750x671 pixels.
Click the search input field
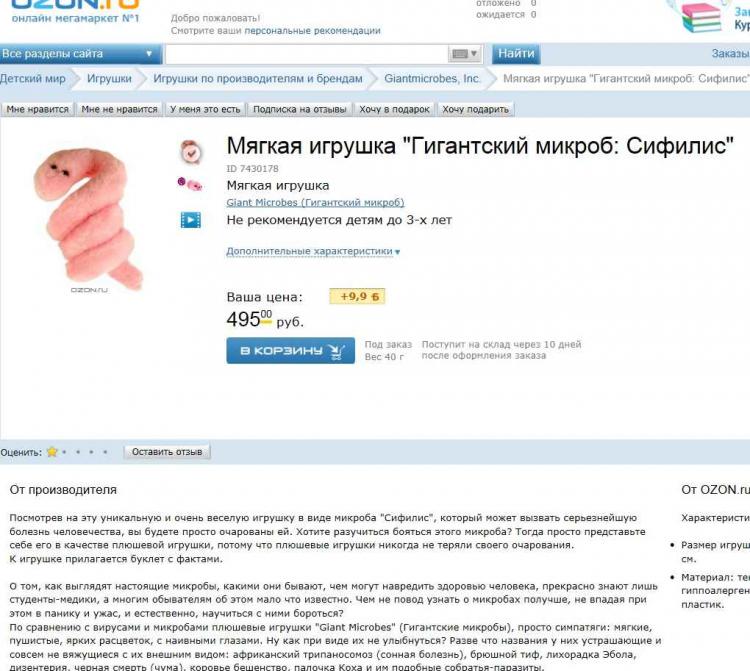coord(306,54)
